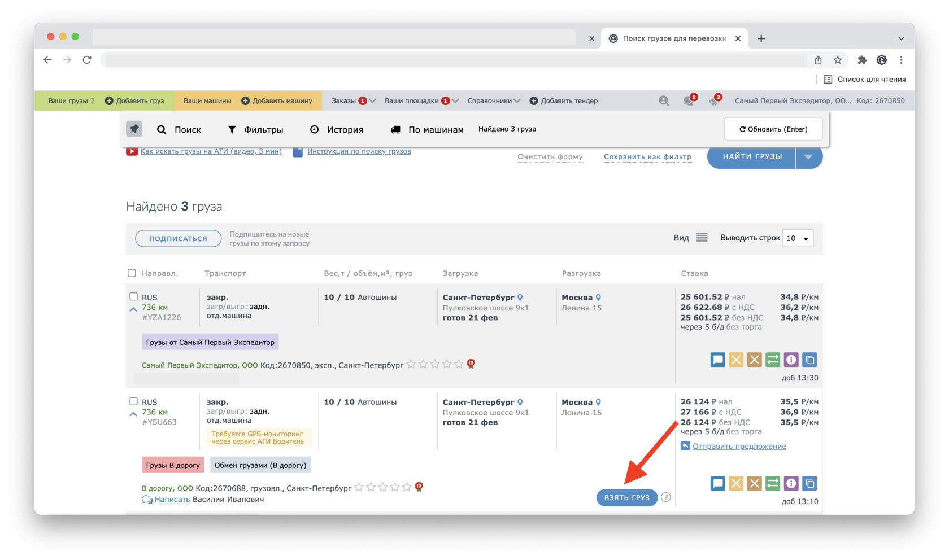The height and width of the screenshot is (560, 949).
Task: Toggle select-all checkbox in table header
Action: 132,273
